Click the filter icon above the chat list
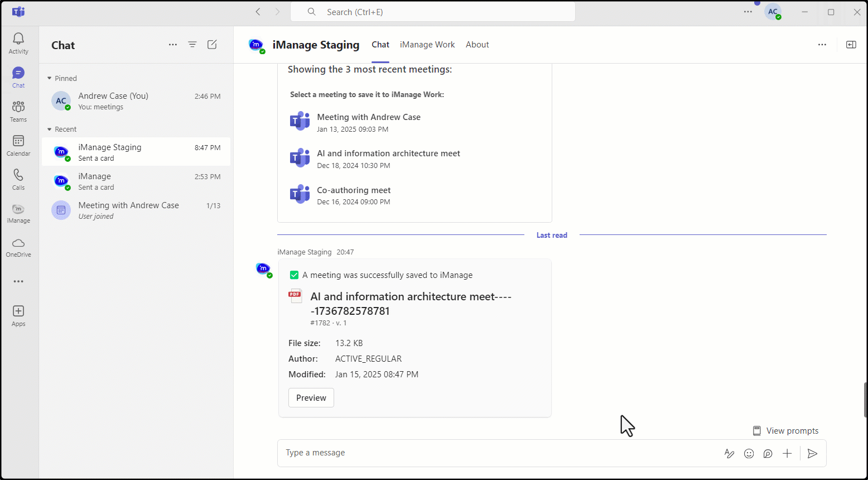 (x=192, y=45)
